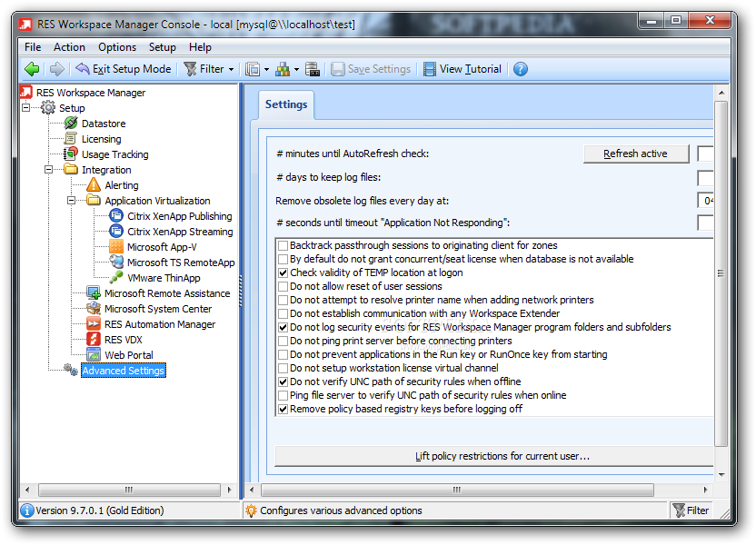Viewport: 756px width, 545px height.
Task: Select the Web Portal icon
Action: click(94, 354)
